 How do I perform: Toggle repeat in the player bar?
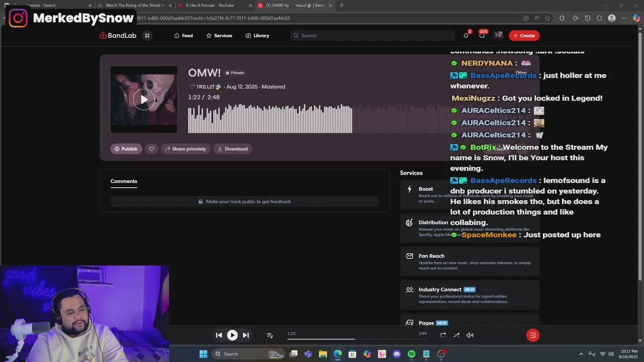(443, 335)
